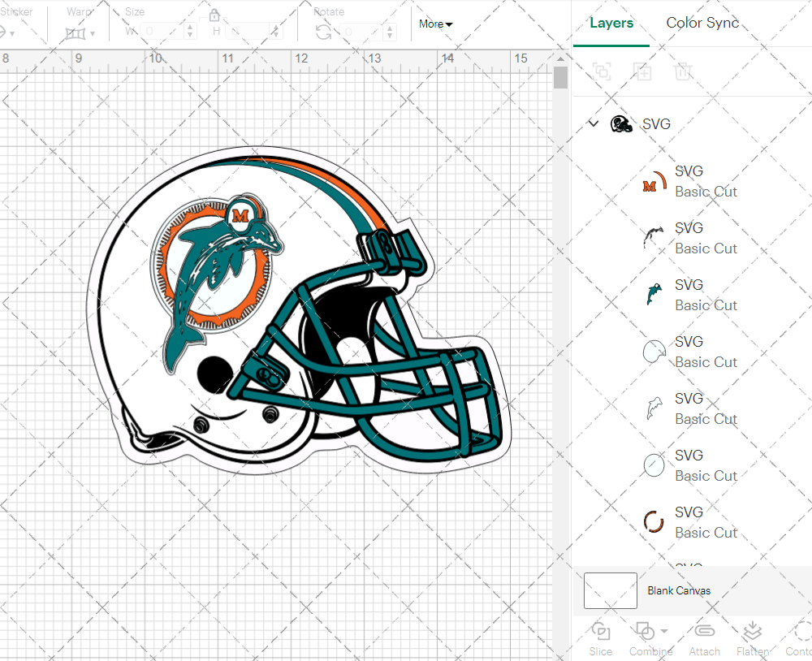Screen dimensions: 812x661
Task: Click the Delete trash icon in Layers panel
Action: click(x=683, y=71)
